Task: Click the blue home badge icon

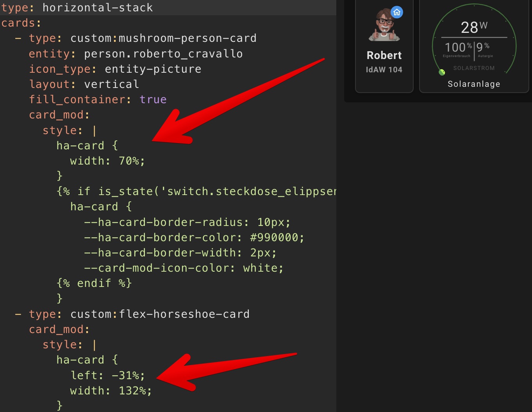Action: click(397, 13)
